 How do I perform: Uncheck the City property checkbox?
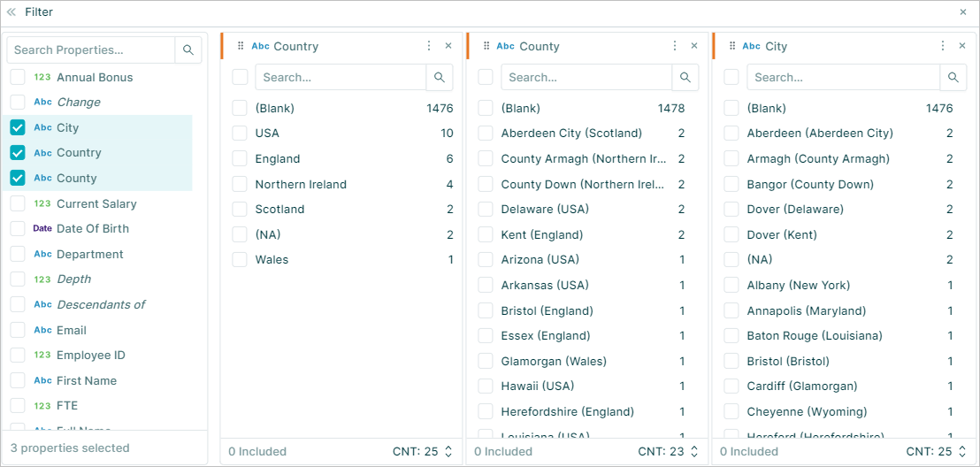18,127
